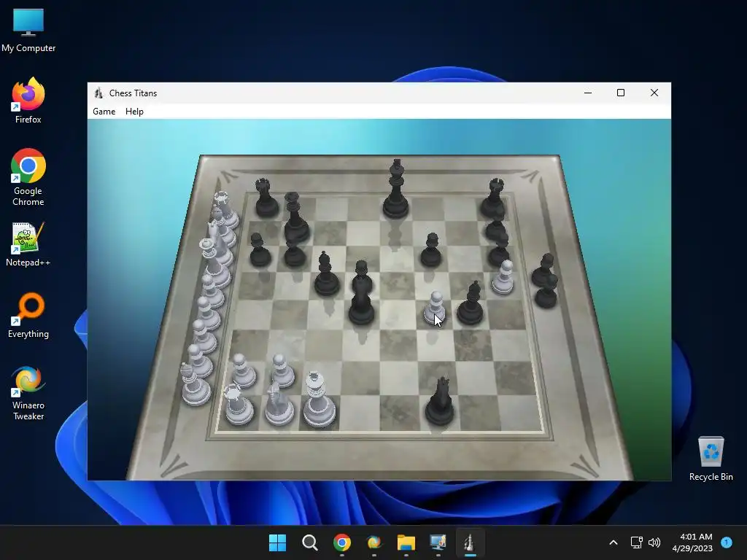Viewport: 747px width, 560px height.
Task: Open the Windows Start menu
Action: pos(277,542)
